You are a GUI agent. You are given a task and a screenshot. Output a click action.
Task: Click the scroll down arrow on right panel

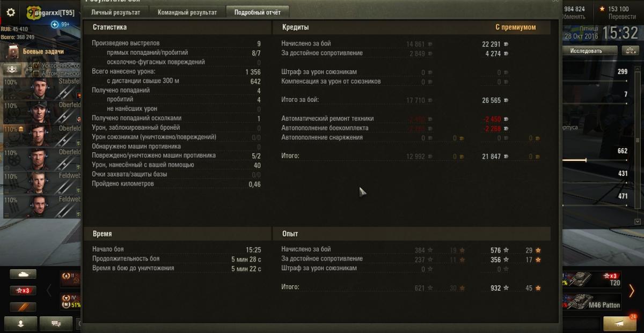pyautogui.click(x=638, y=221)
